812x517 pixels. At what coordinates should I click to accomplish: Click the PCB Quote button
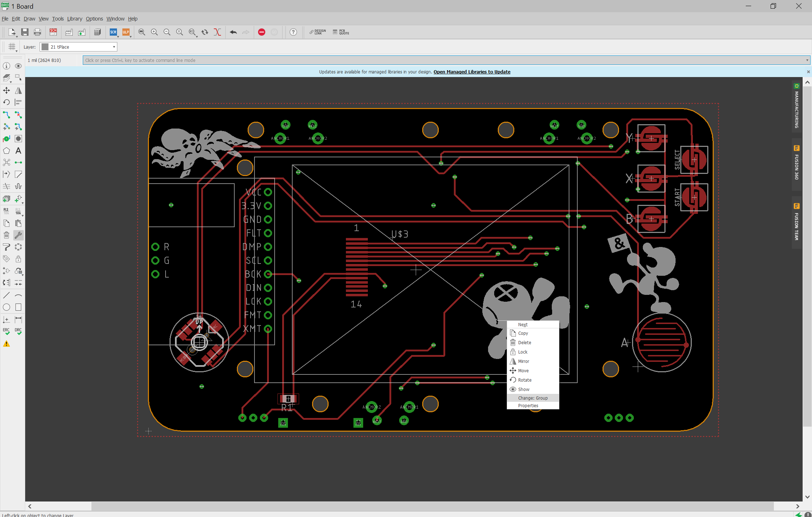341,32
